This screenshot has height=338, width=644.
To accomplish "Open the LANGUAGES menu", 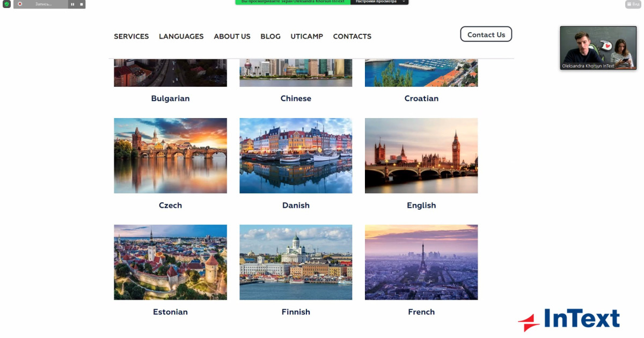I will coord(181,36).
